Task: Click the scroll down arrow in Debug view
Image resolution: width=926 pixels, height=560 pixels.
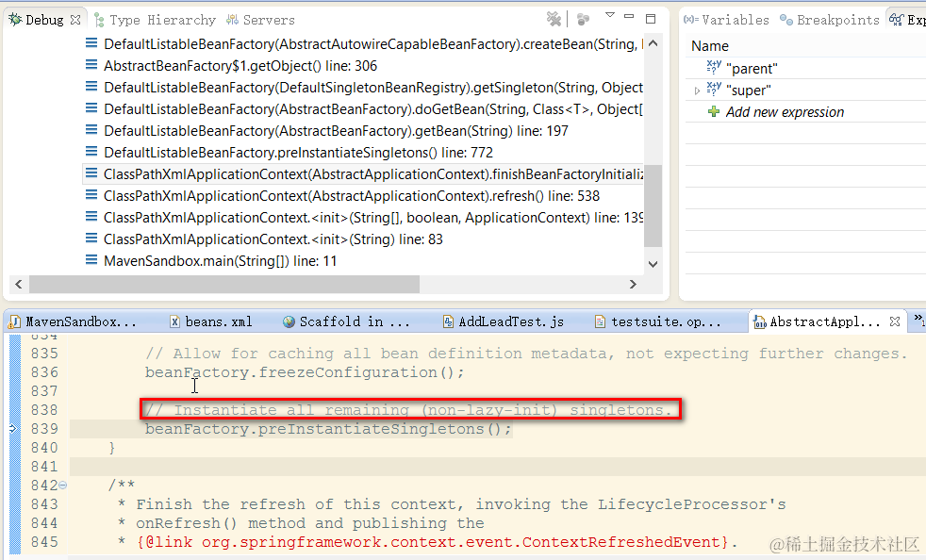Action: [653, 264]
